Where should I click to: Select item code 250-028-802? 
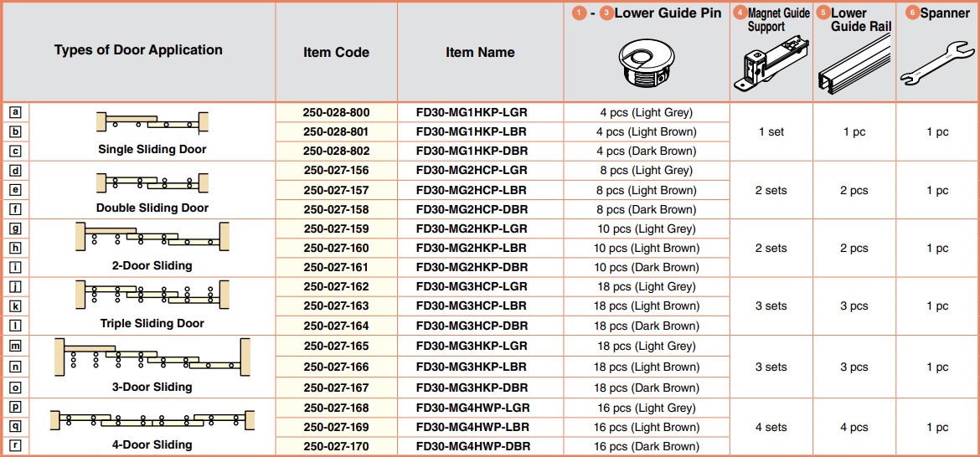click(336, 151)
